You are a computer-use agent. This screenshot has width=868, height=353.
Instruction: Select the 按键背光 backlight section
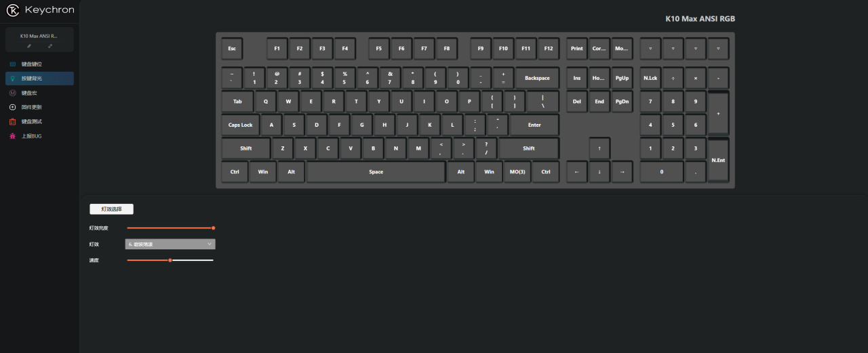[39, 79]
